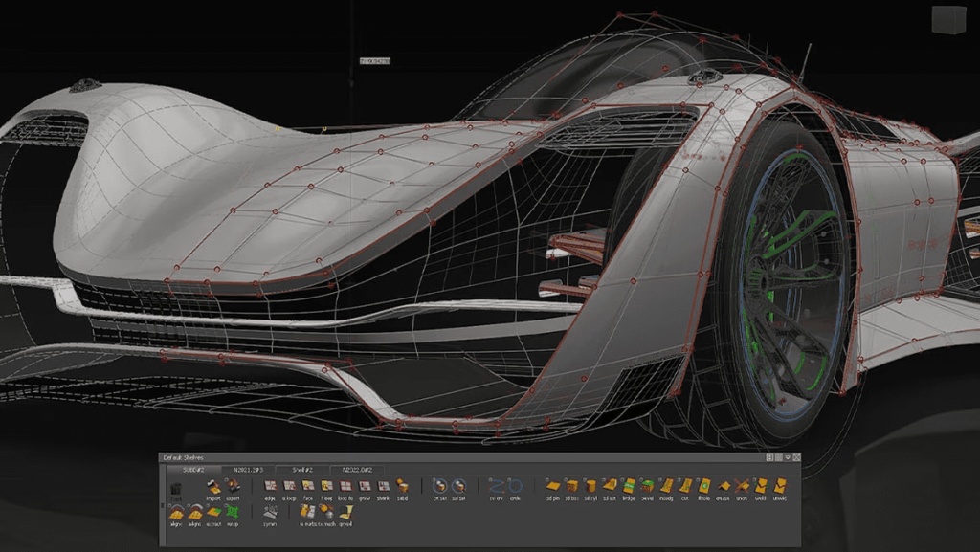This screenshot has height=552, width=980.
Task: Activate the symmetry tool
Action: [268, 512]
